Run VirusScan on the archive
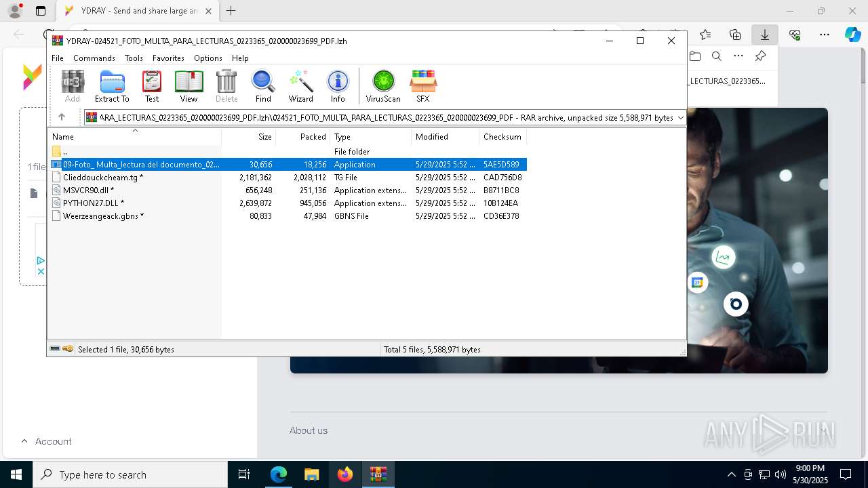Viewport: 868px width, 488px height. (383, 86)
